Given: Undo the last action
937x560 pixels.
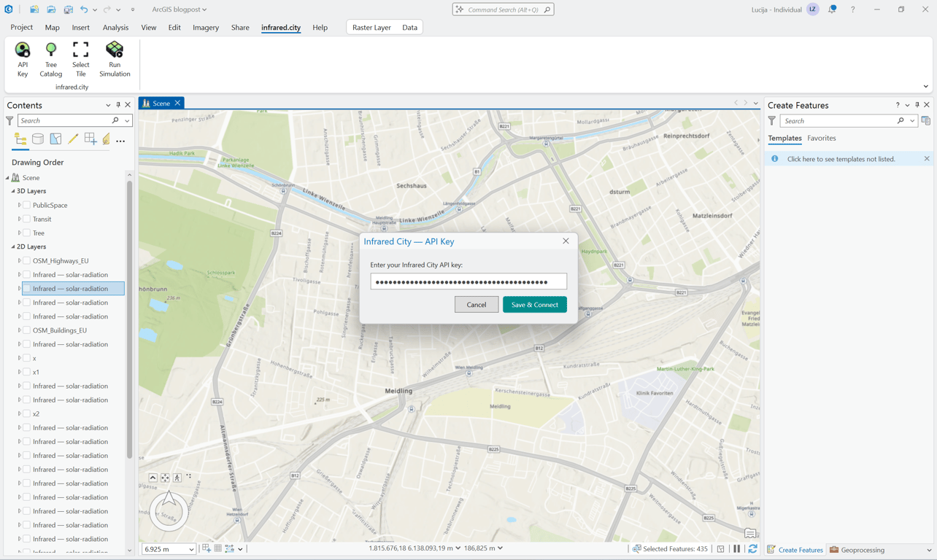Looking at the screenshot, I should [x=84, y=9].
